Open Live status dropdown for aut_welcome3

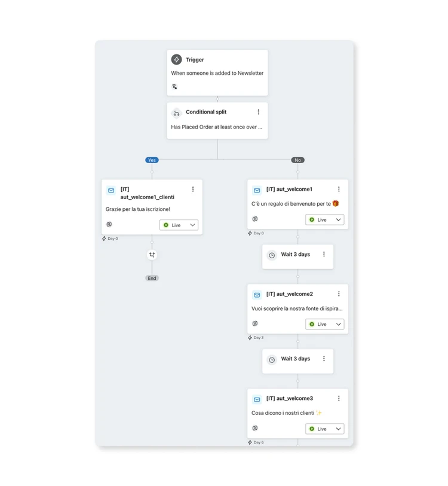[x=325, y=429]
